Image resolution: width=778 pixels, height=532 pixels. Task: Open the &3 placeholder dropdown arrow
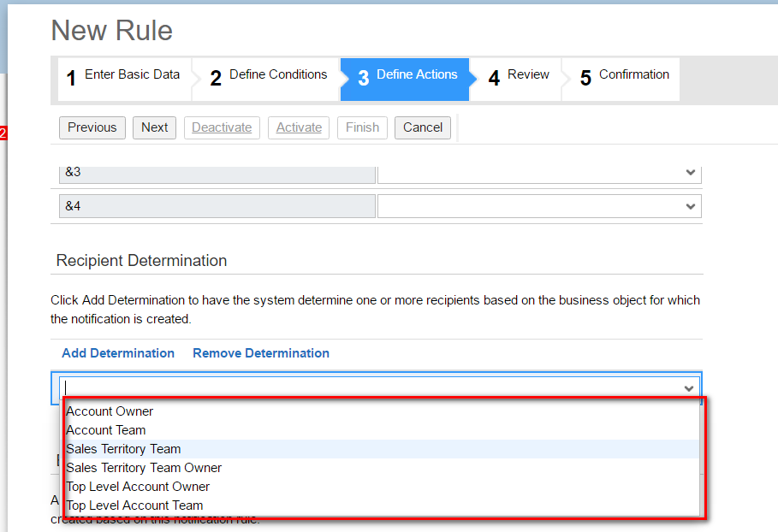[x=690, y=173]
